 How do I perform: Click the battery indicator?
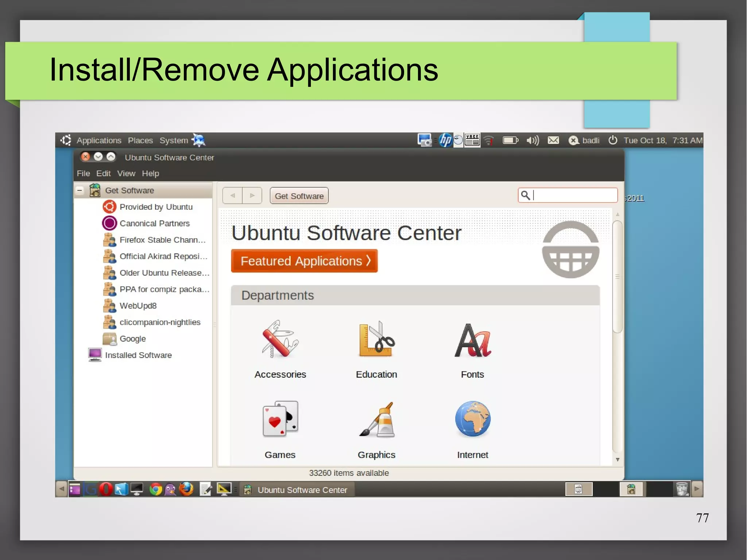tap(510, 140)
